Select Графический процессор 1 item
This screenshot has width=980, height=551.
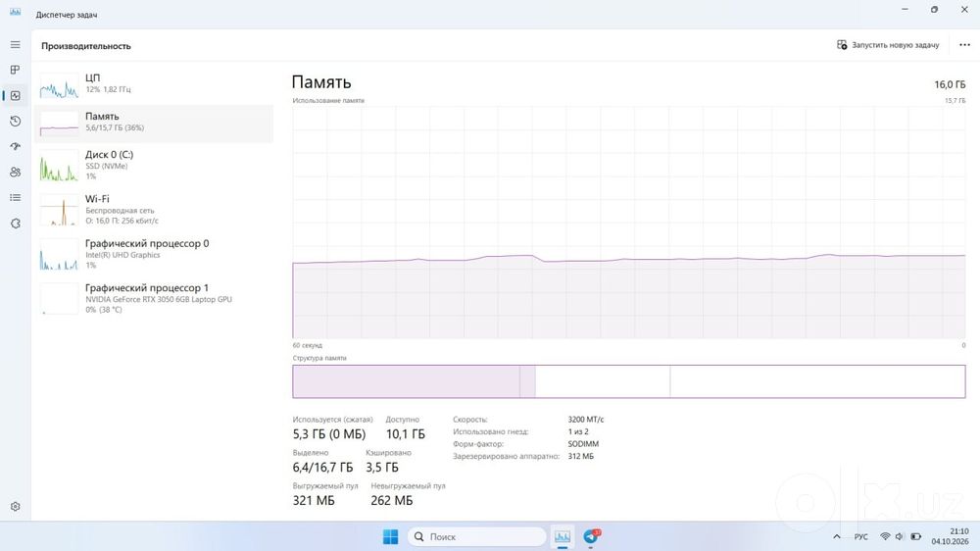(x=154, y=299)
